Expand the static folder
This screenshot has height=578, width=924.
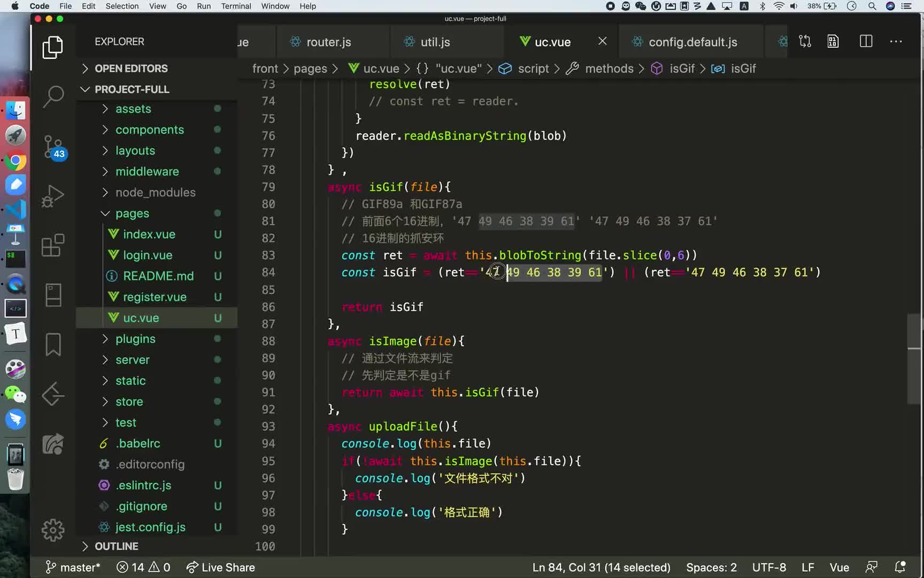pyautogui.click(x=130, y=381)
